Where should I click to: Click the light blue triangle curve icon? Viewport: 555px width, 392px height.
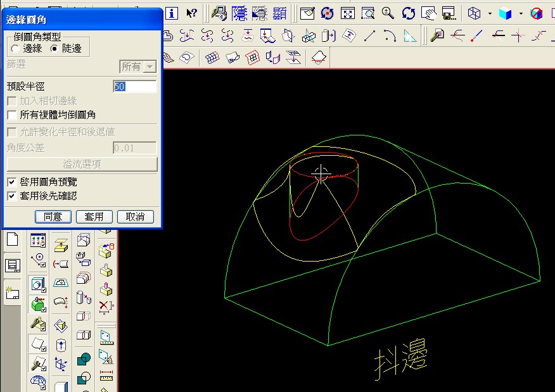(x=410, y=35)
